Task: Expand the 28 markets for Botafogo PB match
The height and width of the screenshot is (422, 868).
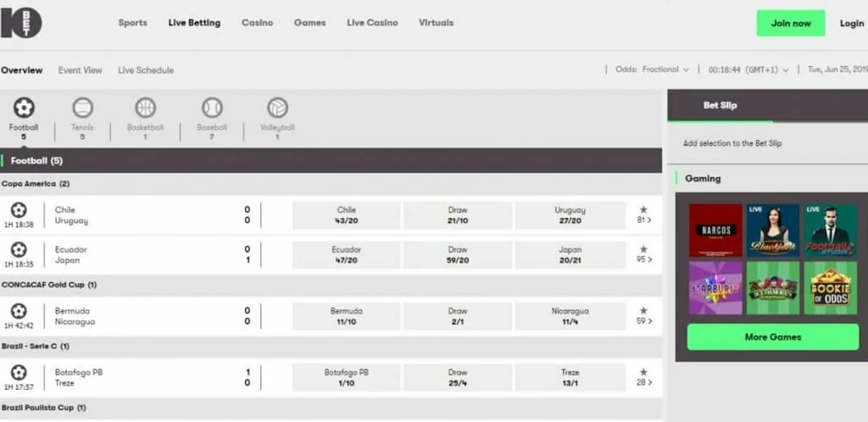Action: click(x=643, y=383)
